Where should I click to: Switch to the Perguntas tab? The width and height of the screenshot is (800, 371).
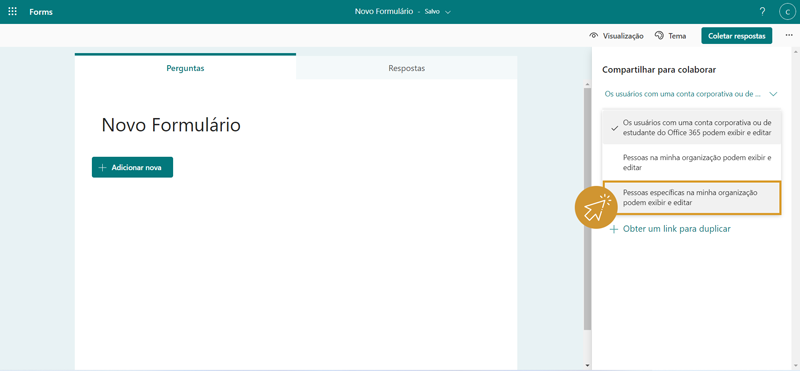[x=185, y=68]
